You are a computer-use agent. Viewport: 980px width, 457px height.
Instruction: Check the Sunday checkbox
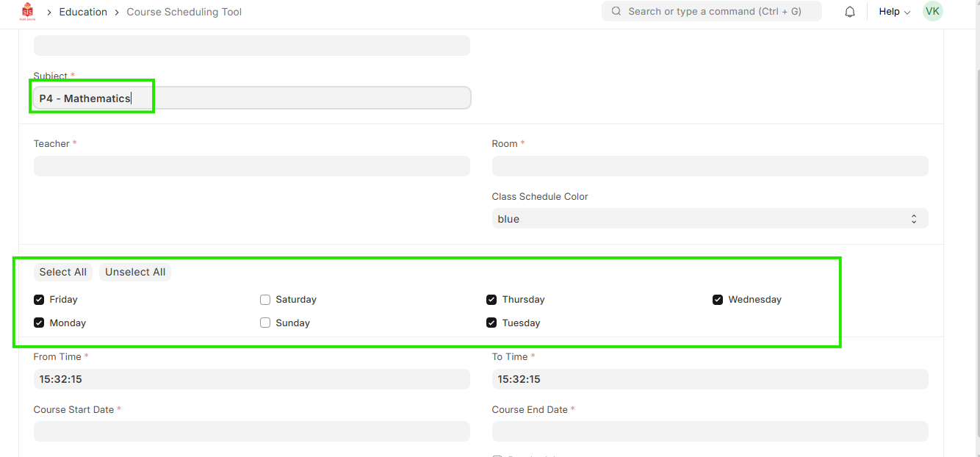tap(265, 323)
